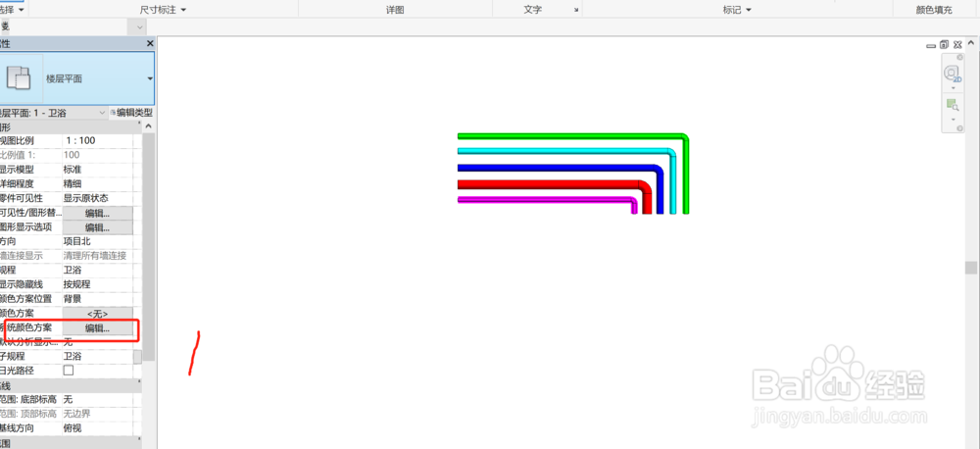Close the Properties palette
This screenshot has height=449, width=980.
pyautogui.click(x=149, y=43)
